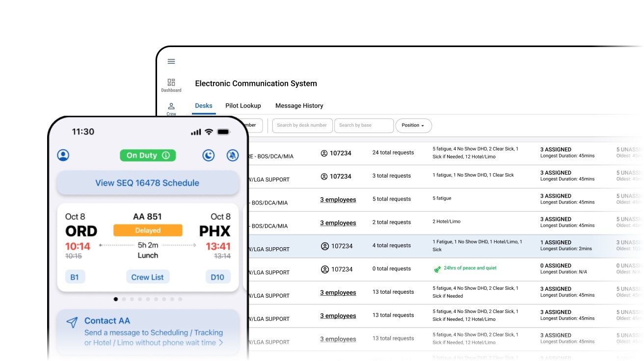The width and height of the screenshot is (644, 361).
Task: Tap the battery icon in the phone status bar
Action: pos(224,132)
